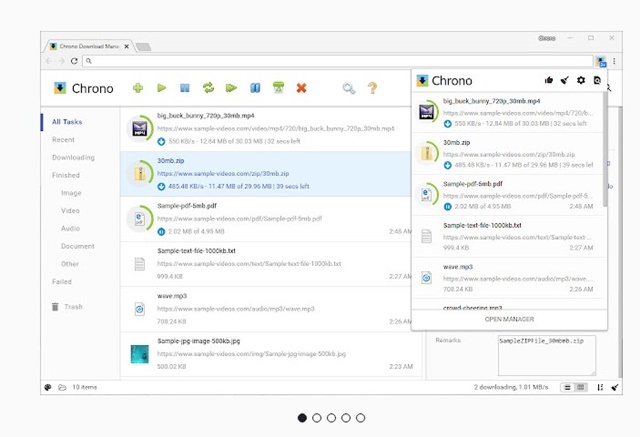Select the third carousel dot
This screenshot has height=437, width=640.
coord(331,418)
